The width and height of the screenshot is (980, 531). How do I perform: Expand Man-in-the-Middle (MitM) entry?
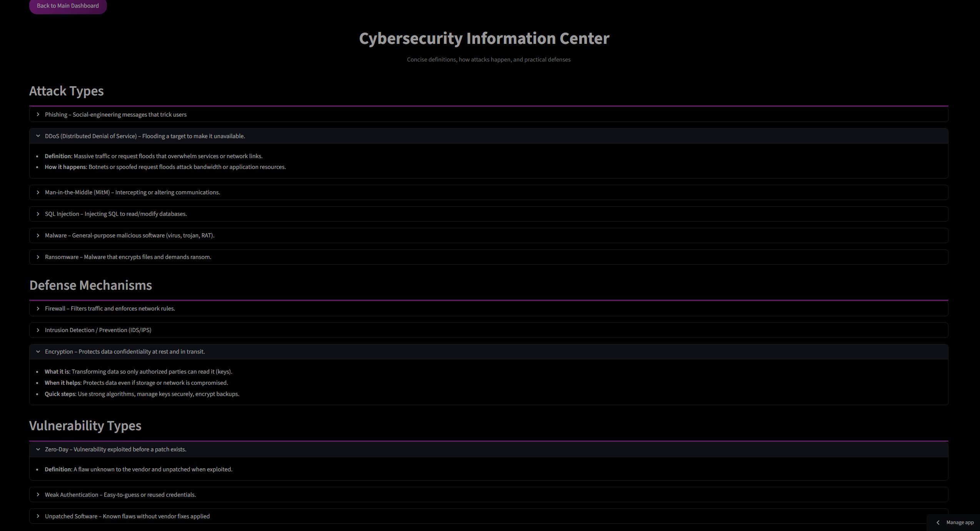(488, 192)
